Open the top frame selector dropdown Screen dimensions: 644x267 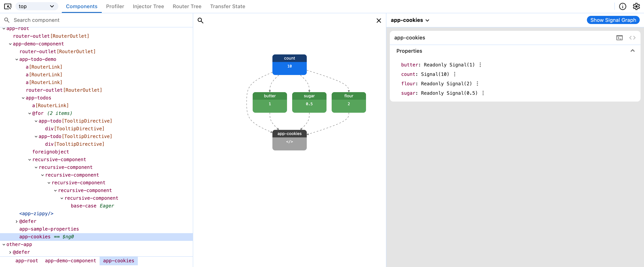click(x=37, y=6)
